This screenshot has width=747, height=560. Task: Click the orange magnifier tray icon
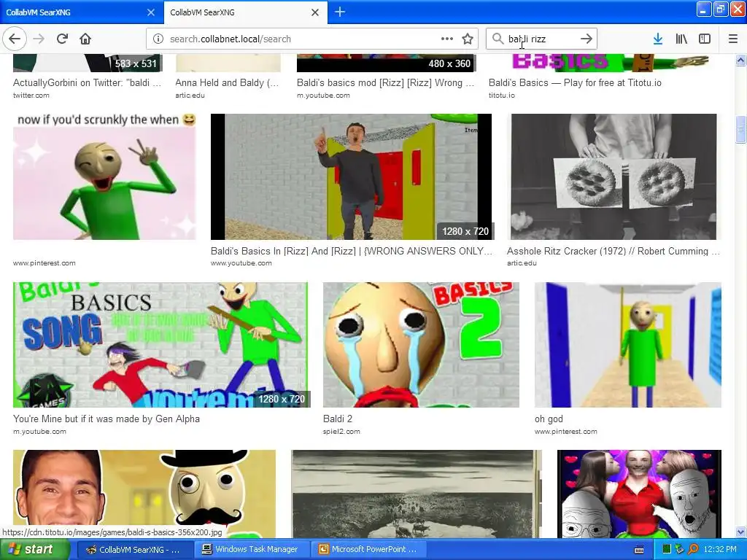[693, 550]
